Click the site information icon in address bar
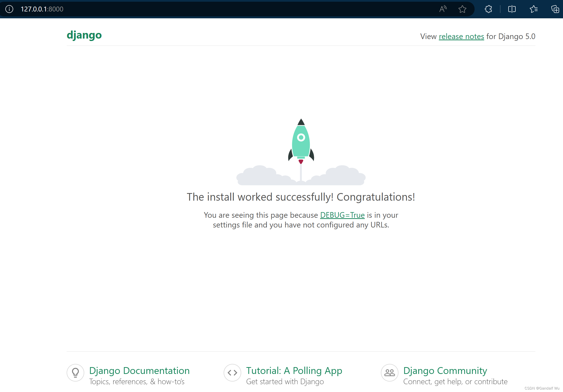The height and width of the screenshot is (392, 563). 9,9
